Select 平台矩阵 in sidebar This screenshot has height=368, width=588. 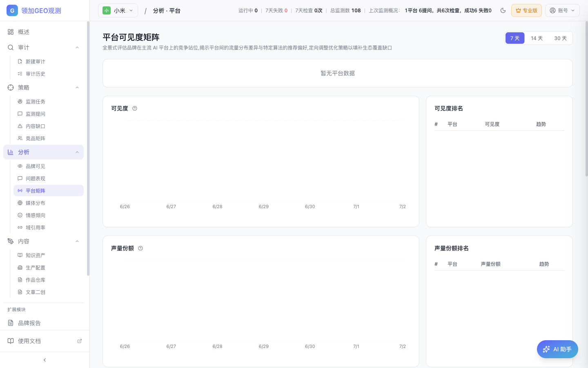pos(49,191)
